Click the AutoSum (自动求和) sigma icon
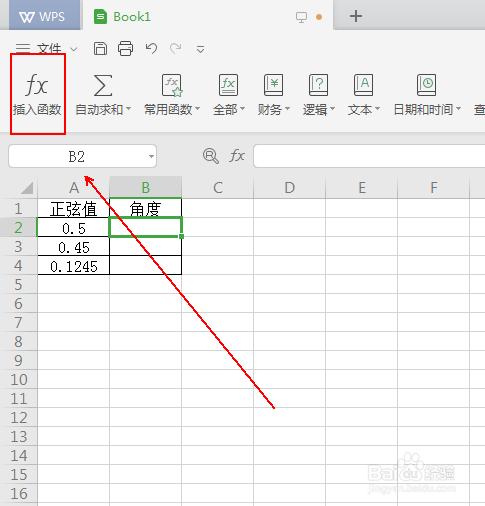This screenshot has width=485, height=506. click(103, 85)
